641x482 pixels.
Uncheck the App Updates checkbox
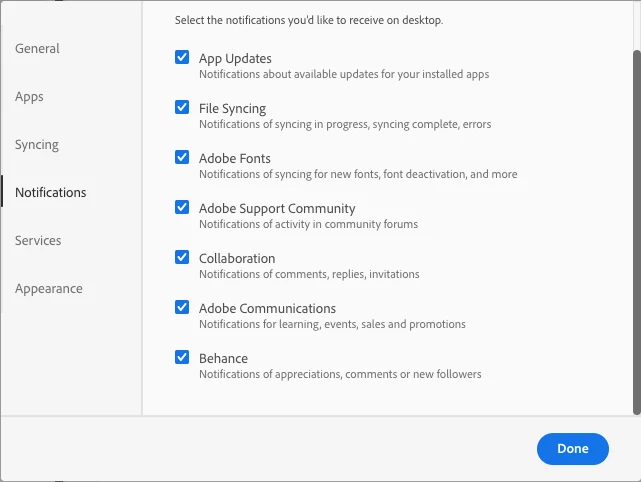[182, 57]
